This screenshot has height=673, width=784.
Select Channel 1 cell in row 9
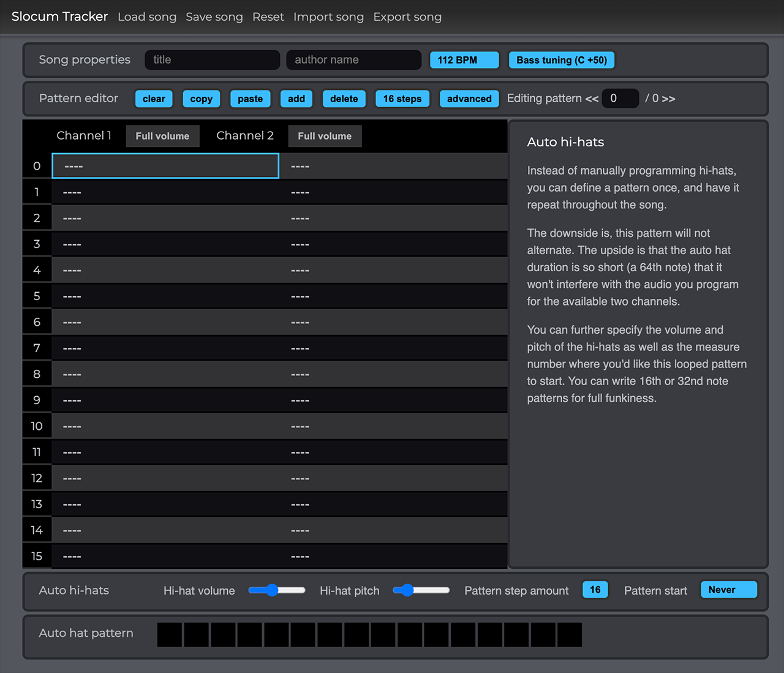click(x=165, y=400)
